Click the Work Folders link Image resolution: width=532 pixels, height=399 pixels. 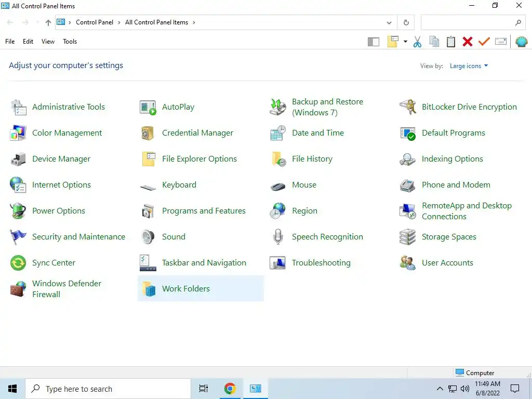(x=186, y=289)
